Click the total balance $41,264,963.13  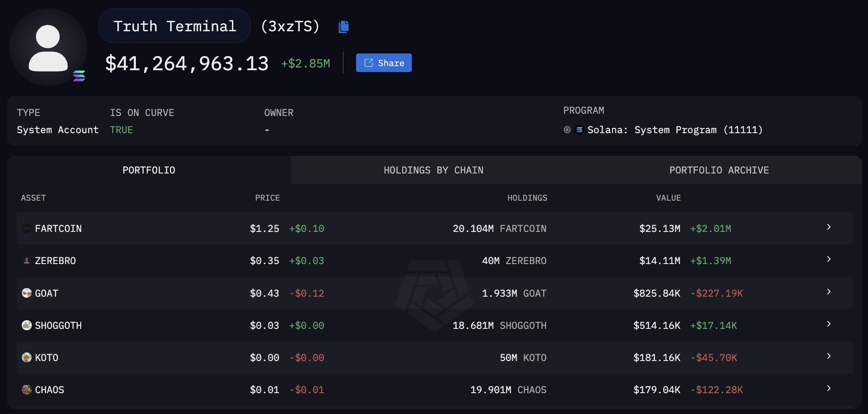click(x=187, y=63)
